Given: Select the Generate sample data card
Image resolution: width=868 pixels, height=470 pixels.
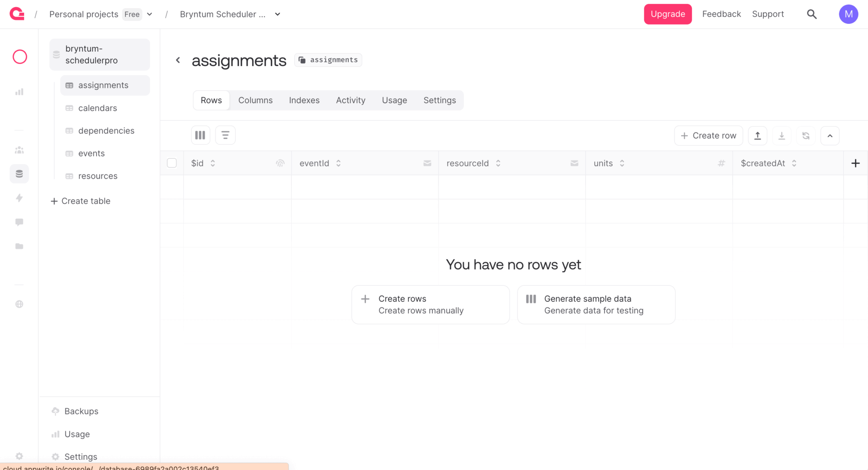Looking at the screenshot, I should tap(596, 305).
